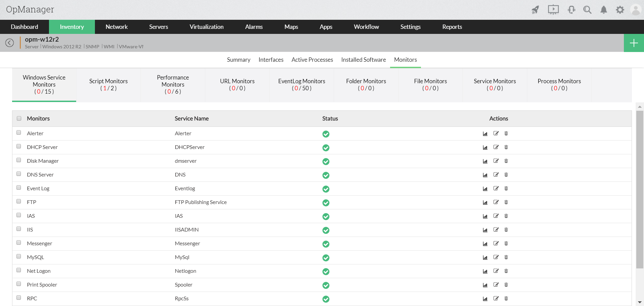Open the alarm bell notifications
This screenshot has width=644, height=306.
click(x=603, y=10)
